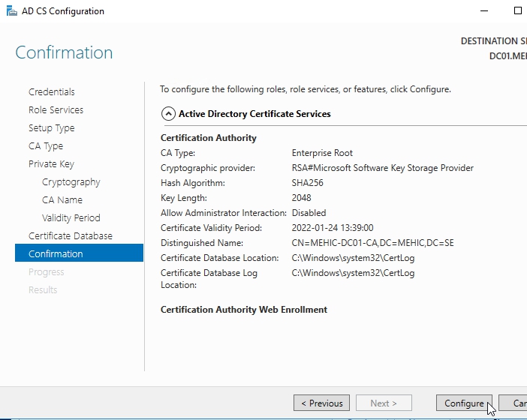Click the AD CS Configuration title bar icon
This screenshot has height=420, width=527.
coord(10,11)
